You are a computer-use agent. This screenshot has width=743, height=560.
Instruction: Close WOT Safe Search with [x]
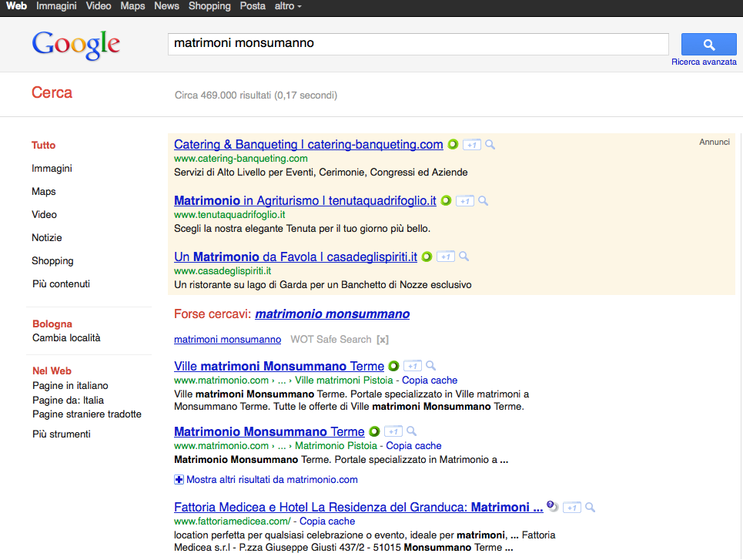(383, 340)
